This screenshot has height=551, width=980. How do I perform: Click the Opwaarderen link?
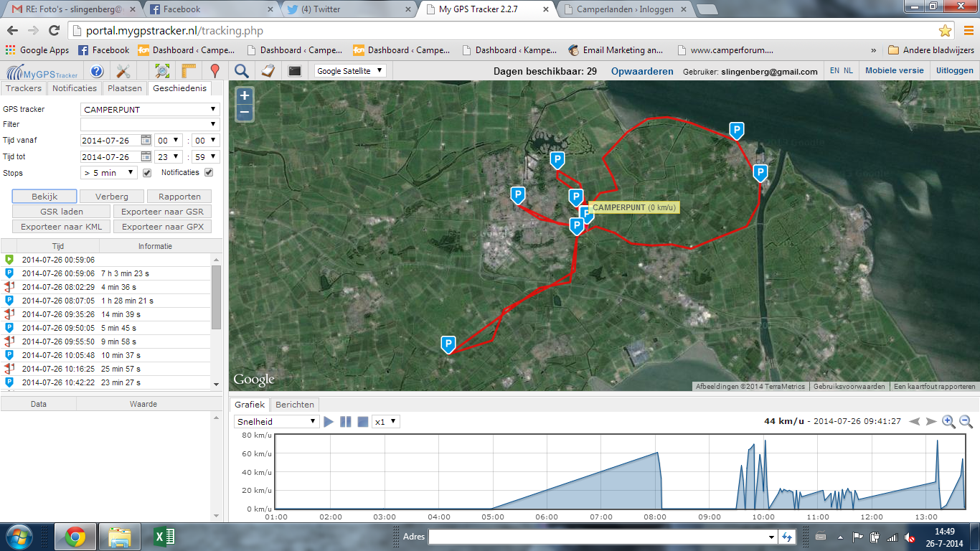642,71
